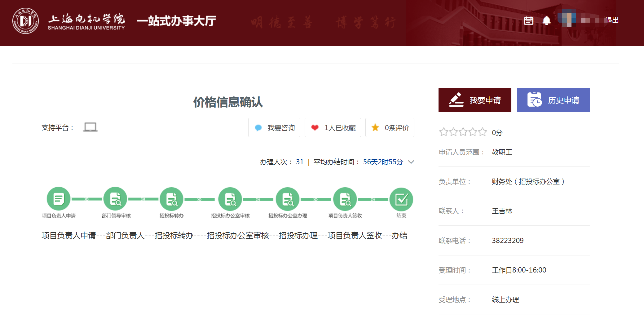Toggle favorite via 1人已收藏 button
Viewport: 644px width, 328px height.
click(333, 127)
